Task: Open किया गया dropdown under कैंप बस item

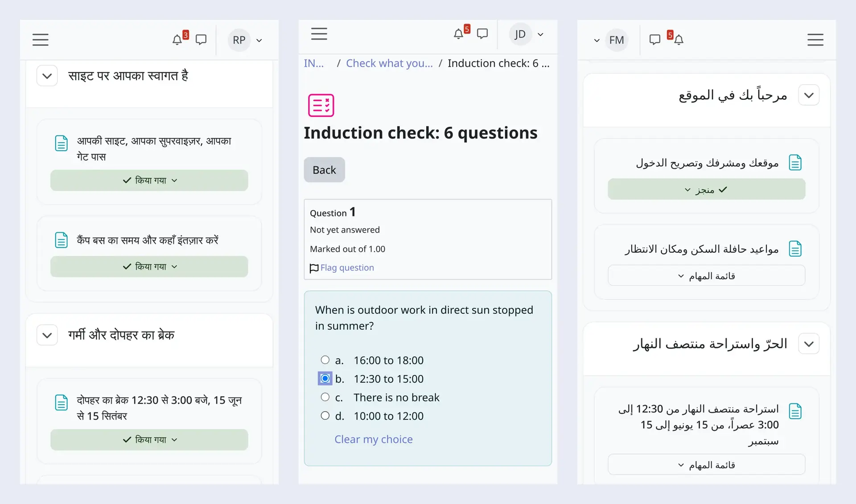Action: (149, 266)
